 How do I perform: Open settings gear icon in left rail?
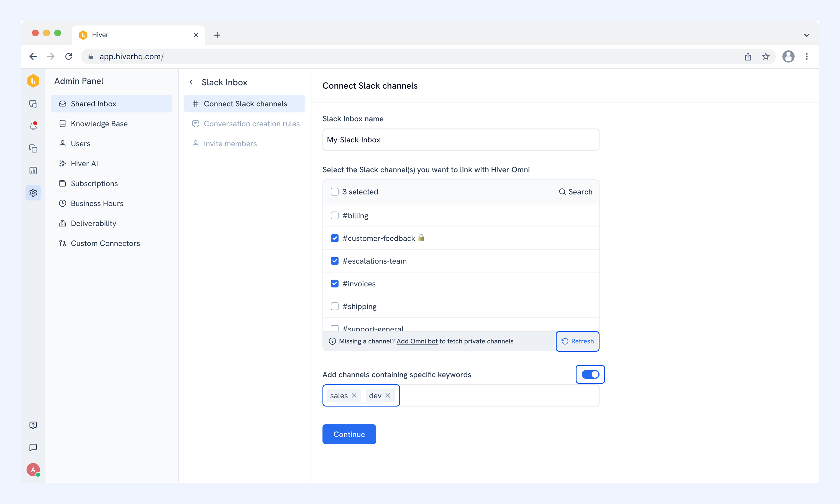[x=33, y=192]
